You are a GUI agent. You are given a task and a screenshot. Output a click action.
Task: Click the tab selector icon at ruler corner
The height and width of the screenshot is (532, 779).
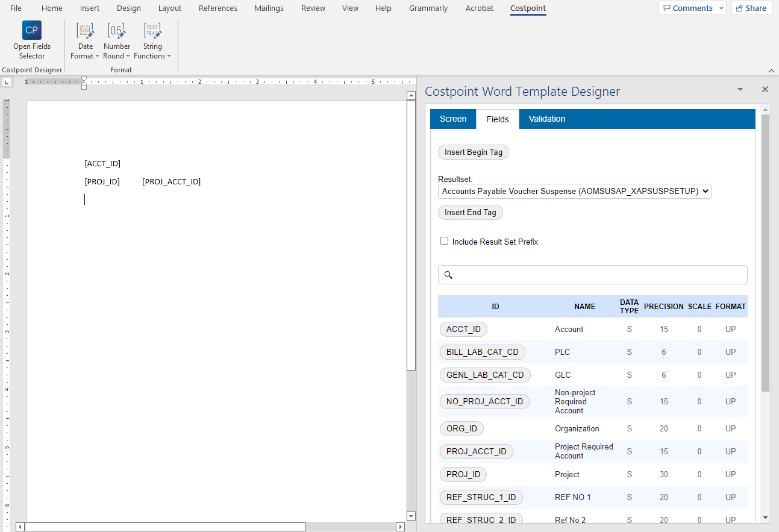[7, 82]
